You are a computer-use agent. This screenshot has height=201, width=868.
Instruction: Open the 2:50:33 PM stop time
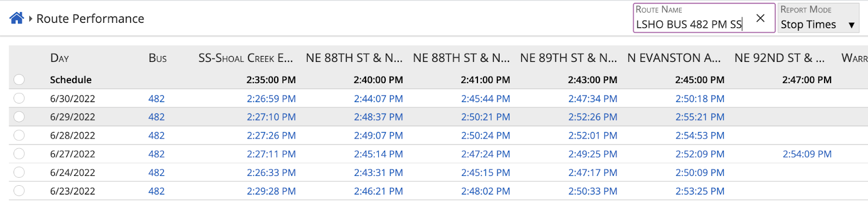tap(593, 191)
